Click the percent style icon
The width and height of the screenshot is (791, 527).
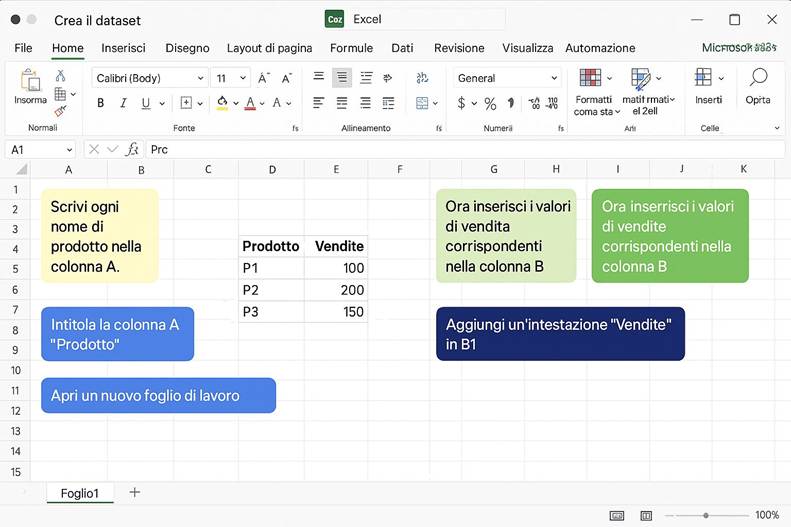490,103
